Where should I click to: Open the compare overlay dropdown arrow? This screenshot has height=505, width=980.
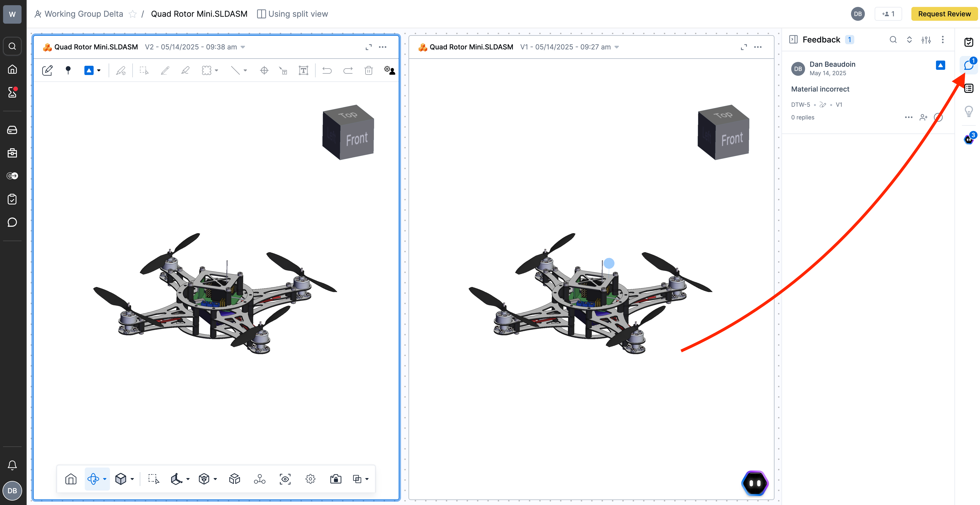[x=367, y=479]
